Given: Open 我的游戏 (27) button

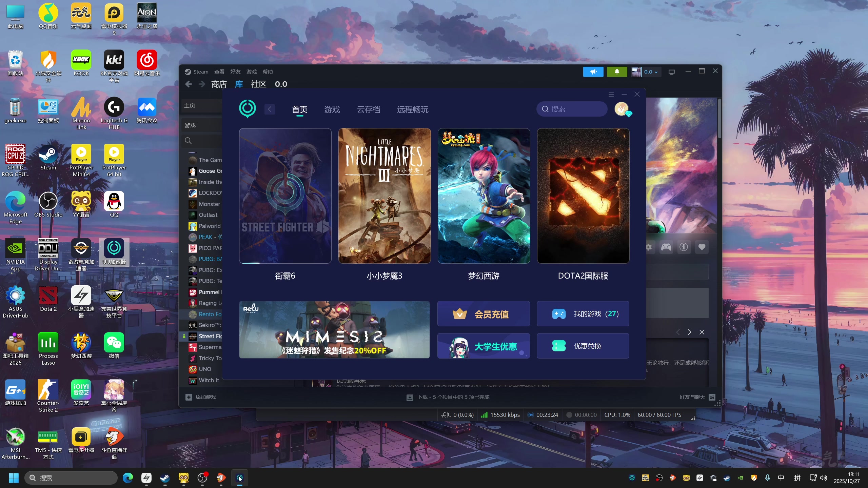Looking at the screenshot, I should point(583,314).
